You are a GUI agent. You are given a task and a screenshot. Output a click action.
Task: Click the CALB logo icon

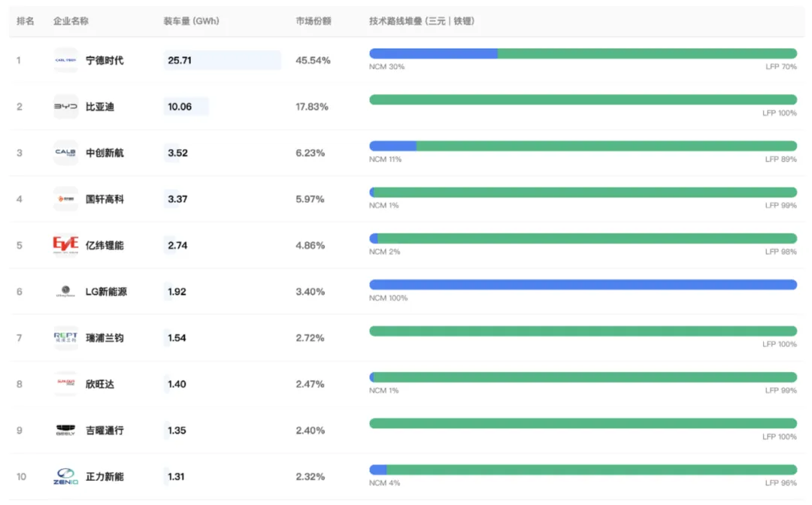coord(65,153)
